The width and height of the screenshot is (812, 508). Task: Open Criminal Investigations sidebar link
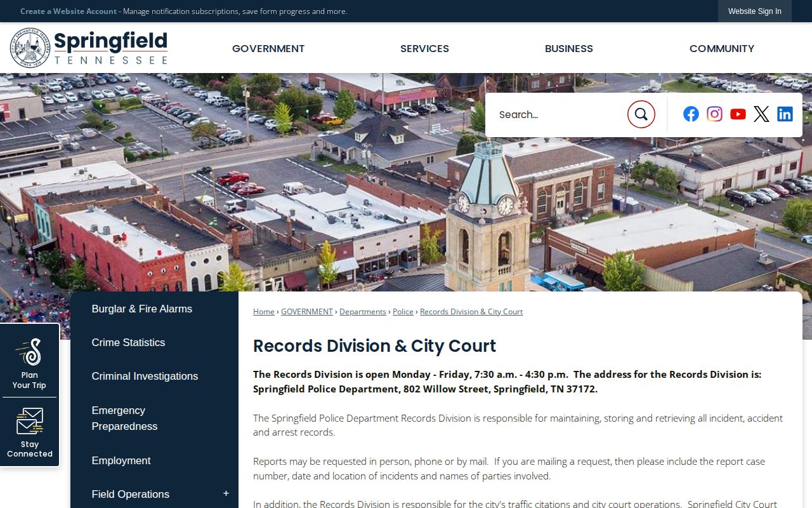145,376
